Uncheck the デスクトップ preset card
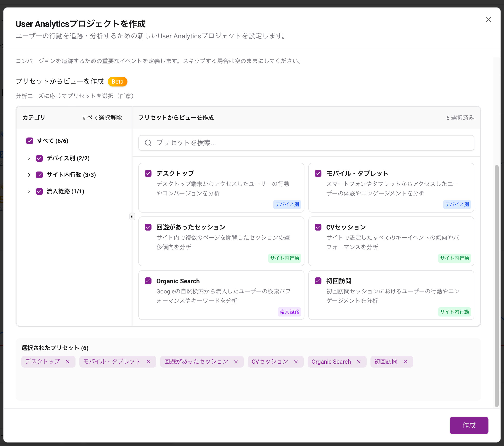This screenshot has width=504, height=446. [148, 173]
